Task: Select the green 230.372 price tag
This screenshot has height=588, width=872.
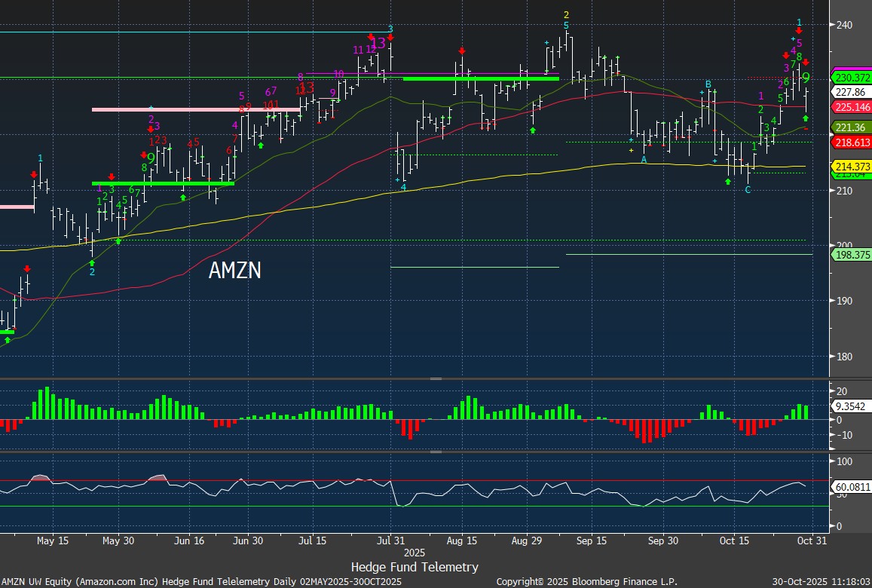Action: (852, 78)
